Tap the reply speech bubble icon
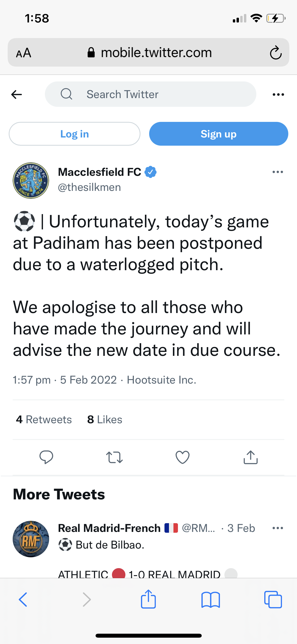Image resolution: width=297 pixels, height=644 pixels. coord(46,457)
